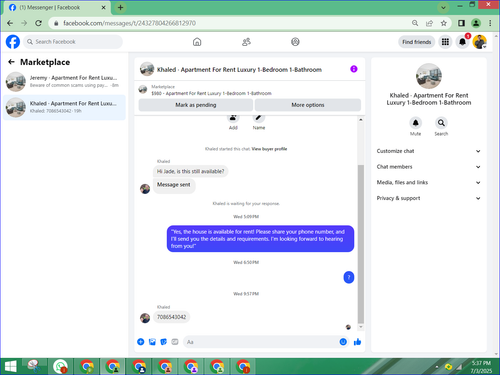Viewport: 500px width, 375px height.
Task: Open the Groups icon in top navigation
Action: (x=295, y=42)
